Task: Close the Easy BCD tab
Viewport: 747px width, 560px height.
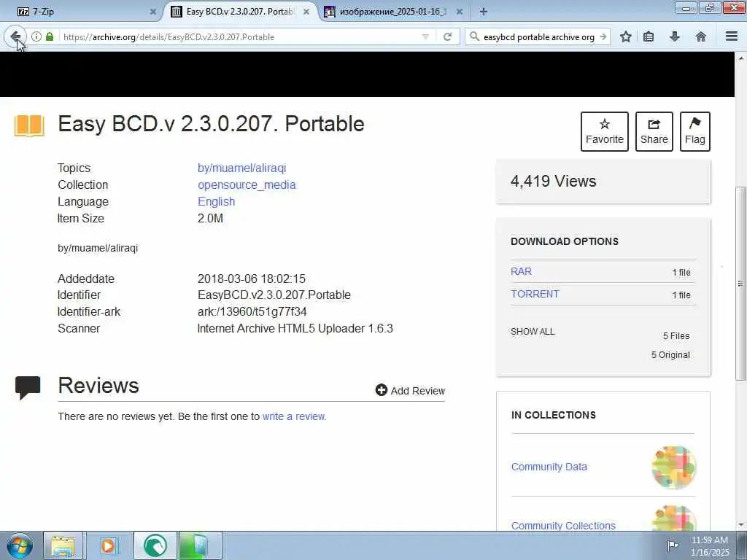Action: click(x=306, y=12)
